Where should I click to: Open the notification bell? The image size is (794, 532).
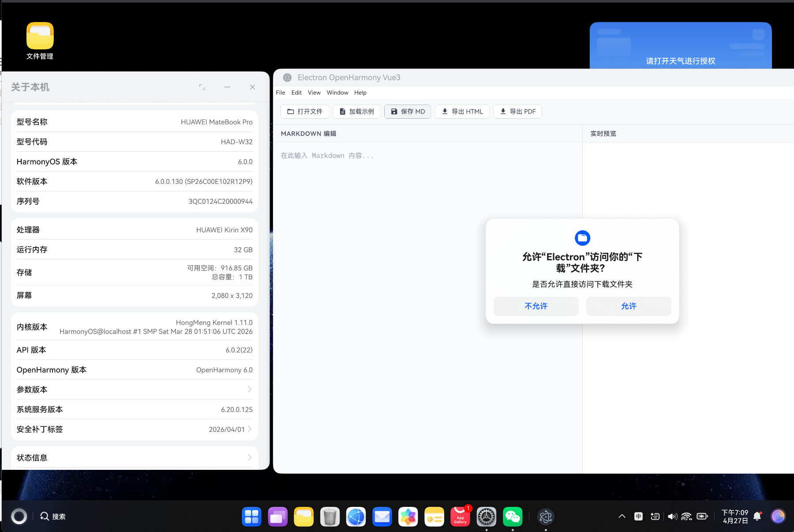point(757,516)
